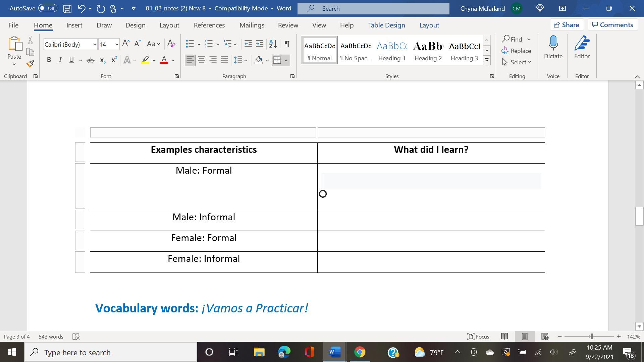Click the Web Layout view icon
Image resolution: width=644 pixels, height=362 pixels.
point(545,337)
